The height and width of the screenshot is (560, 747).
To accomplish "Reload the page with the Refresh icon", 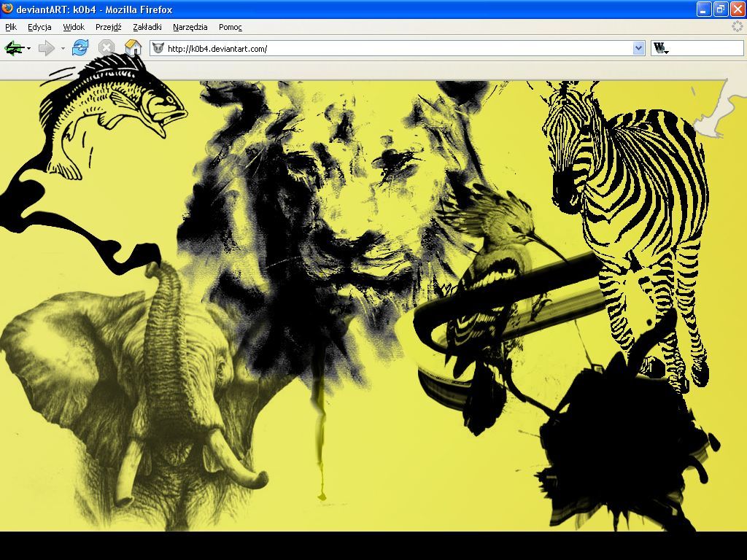I will pos(80,47).
